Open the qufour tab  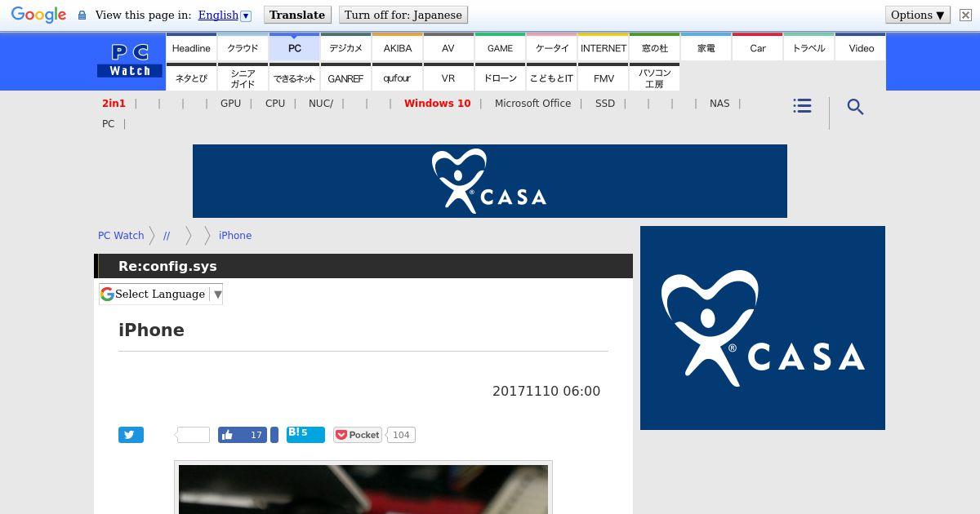click(397, 78)
